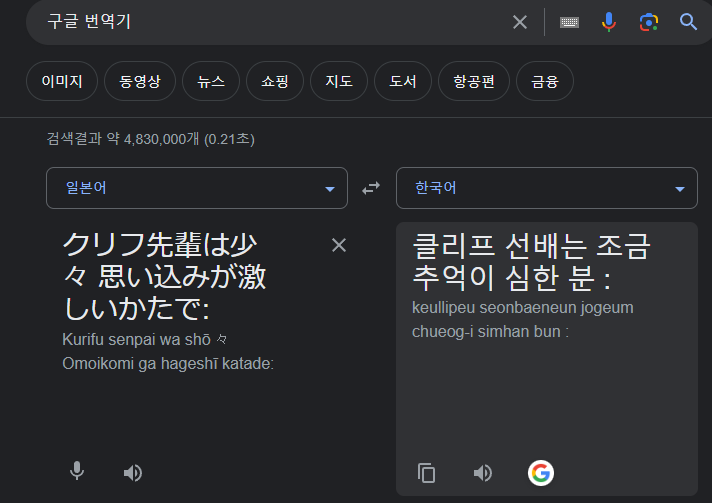
Task: Click the result count 검색결과 약 4,830,000개
Action: (x=123, y=139)
